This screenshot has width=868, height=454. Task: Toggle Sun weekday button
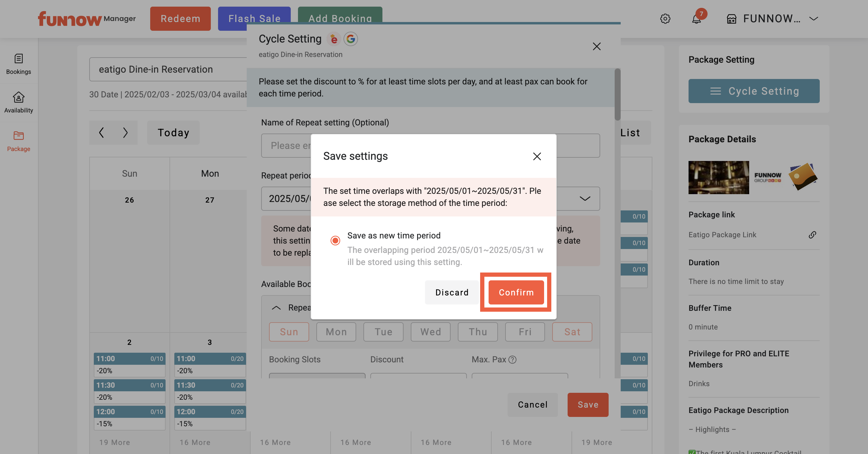click(x=289, y=332)
